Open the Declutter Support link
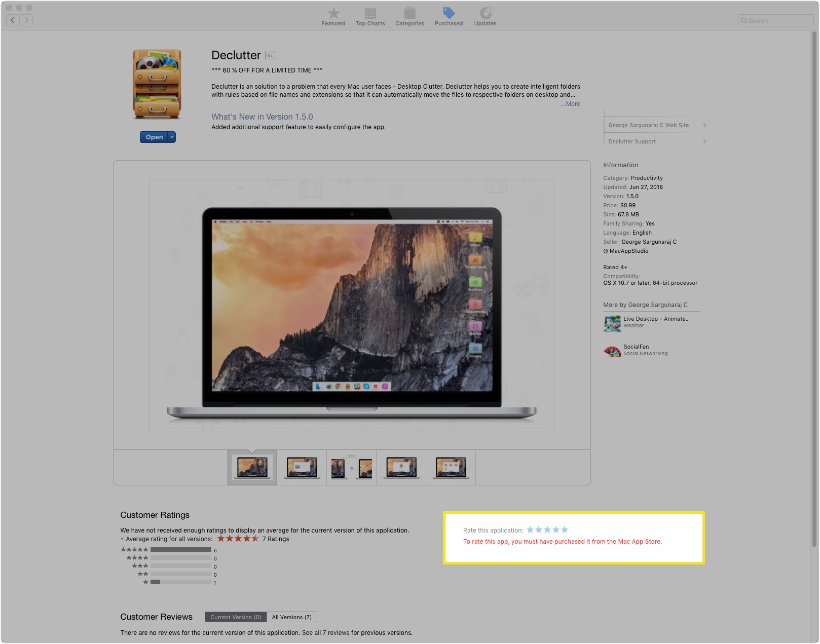Viewport: 820px width, 644px height. [632, 141]
